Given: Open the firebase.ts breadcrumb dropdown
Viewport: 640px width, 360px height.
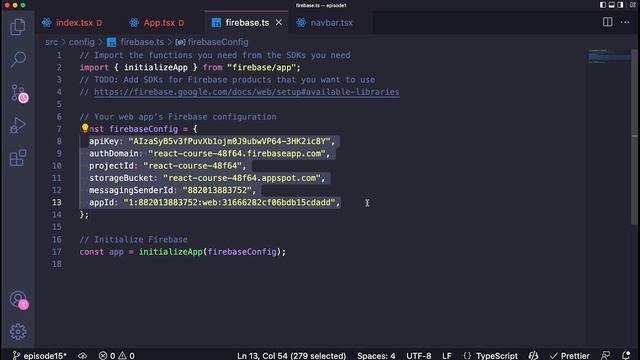Looking at the screenshot, I should 136,42.
